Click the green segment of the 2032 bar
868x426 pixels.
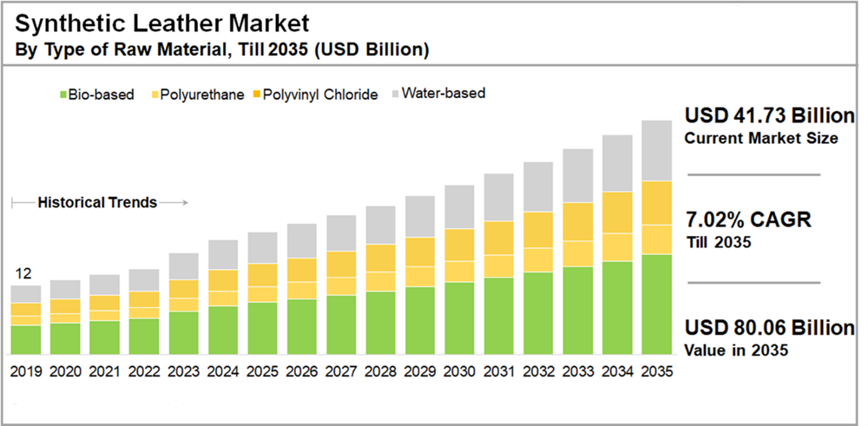pos(538,313)
